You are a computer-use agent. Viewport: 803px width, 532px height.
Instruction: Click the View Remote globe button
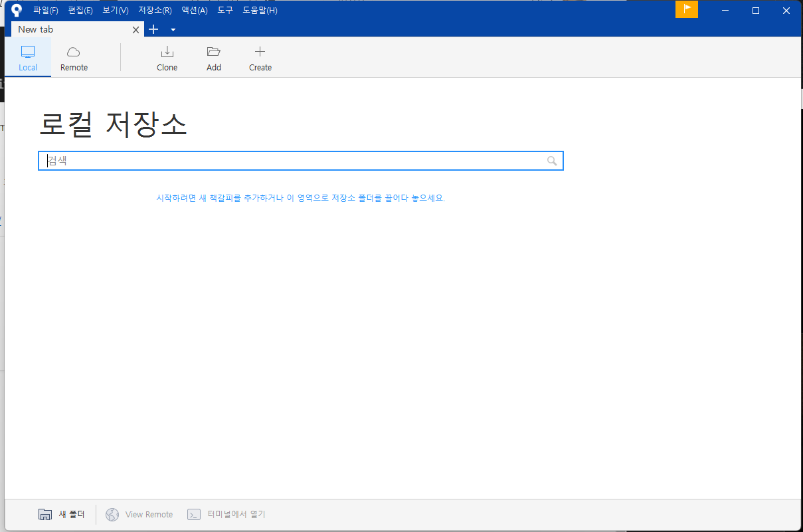[x=139, y=514]
